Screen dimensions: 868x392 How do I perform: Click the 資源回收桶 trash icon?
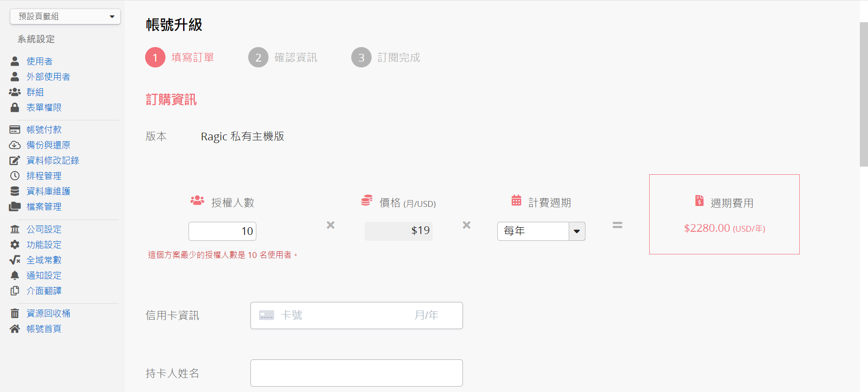pos(15,313)
